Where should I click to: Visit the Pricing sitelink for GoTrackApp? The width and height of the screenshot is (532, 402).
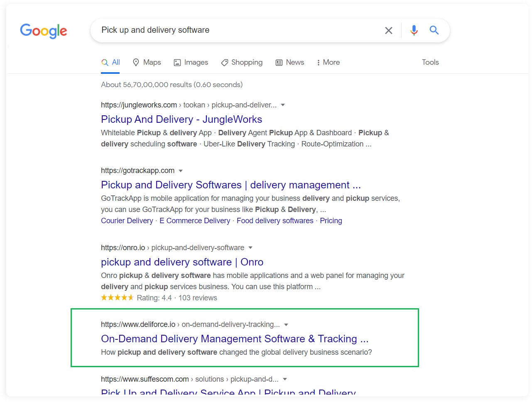pyautogui.click(x=331, y=221)
